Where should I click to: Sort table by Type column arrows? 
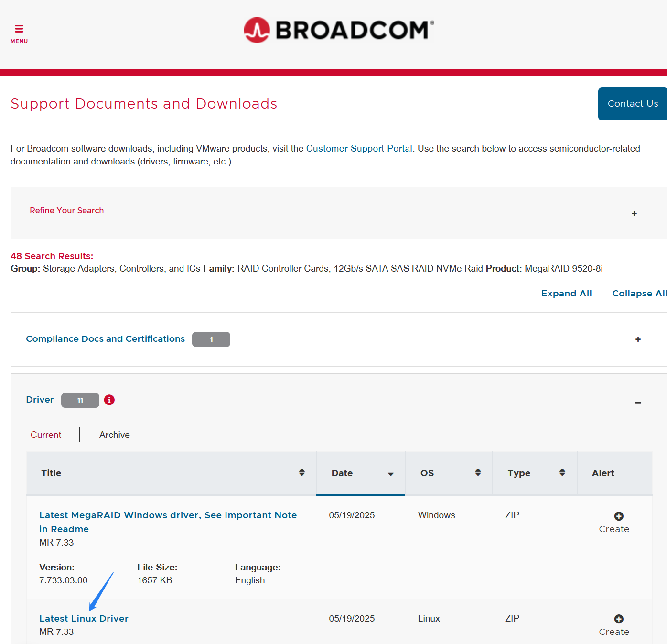tap(562, 472)
